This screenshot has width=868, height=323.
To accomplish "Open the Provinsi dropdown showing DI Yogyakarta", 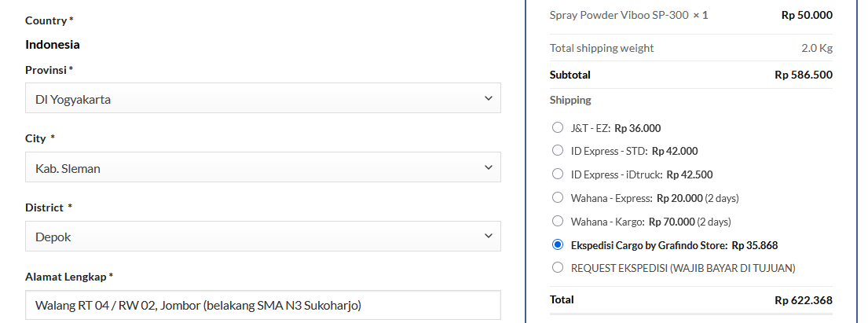I will (x=263, y=98).
